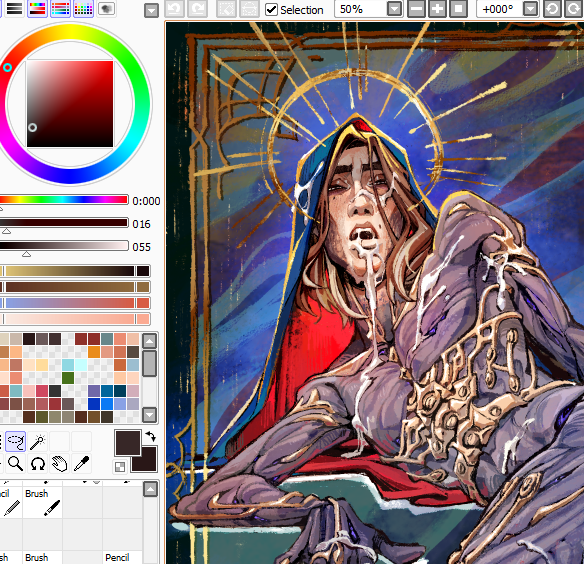Screen dimensions: 584x564
Task: Click the +000° rotation angle field
Action: click(x=499, y=9)
